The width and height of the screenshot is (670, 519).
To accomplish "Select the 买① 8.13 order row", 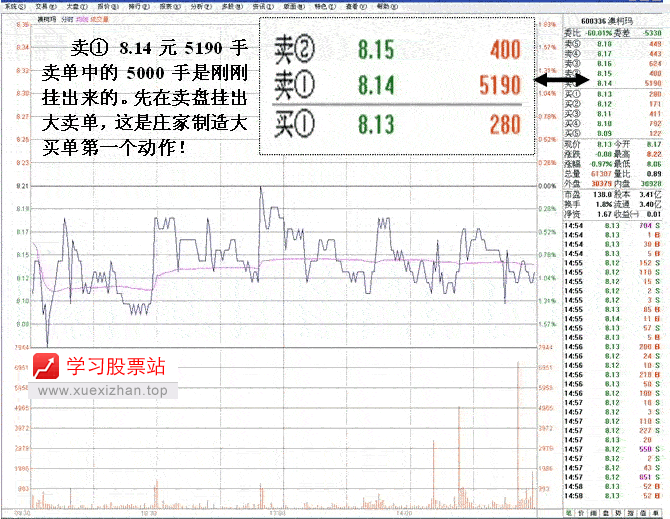I will click(x=613, y=94).
